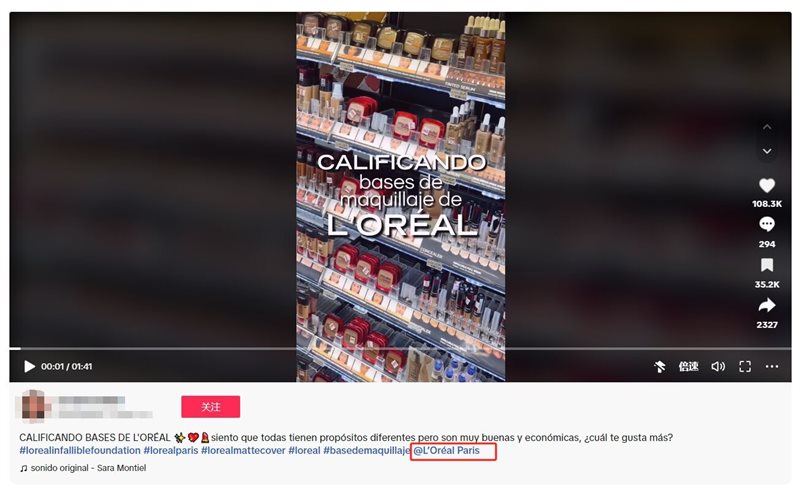Bookmark the video with the save icon
The height and width of the screenshot is (494, 800).
pyautogui.click(x=766, y=265)
